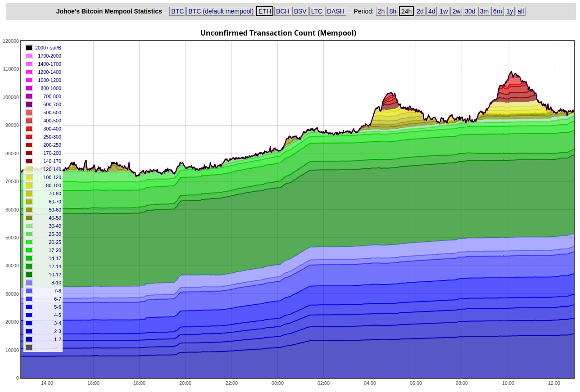Viewport: 580px width, 392px height.
Task: Toggle the 1700-2000 fee band swatch
Action: (29, 56)
